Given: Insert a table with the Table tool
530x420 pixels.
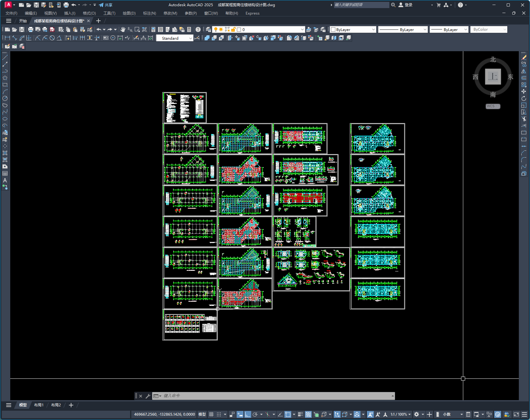Looking at the screenshot, I should (5, 173).
